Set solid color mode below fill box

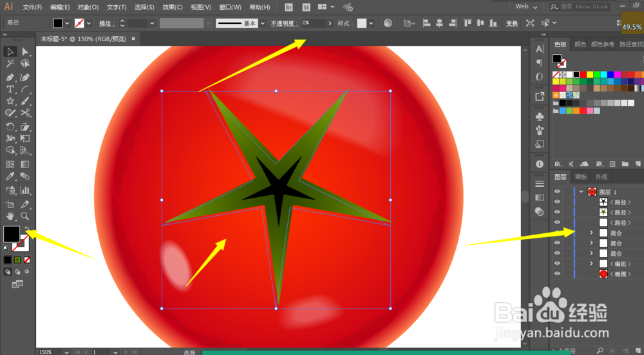[7, 260]
